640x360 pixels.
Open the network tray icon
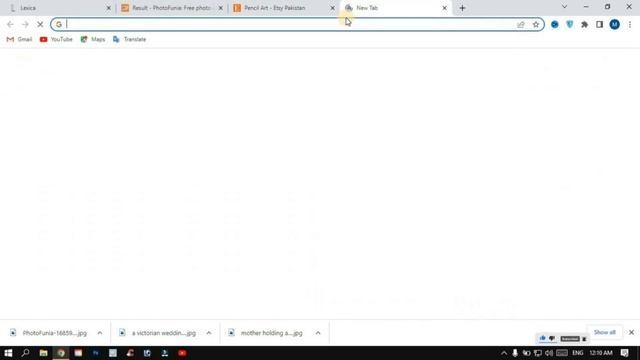[538, 353]
